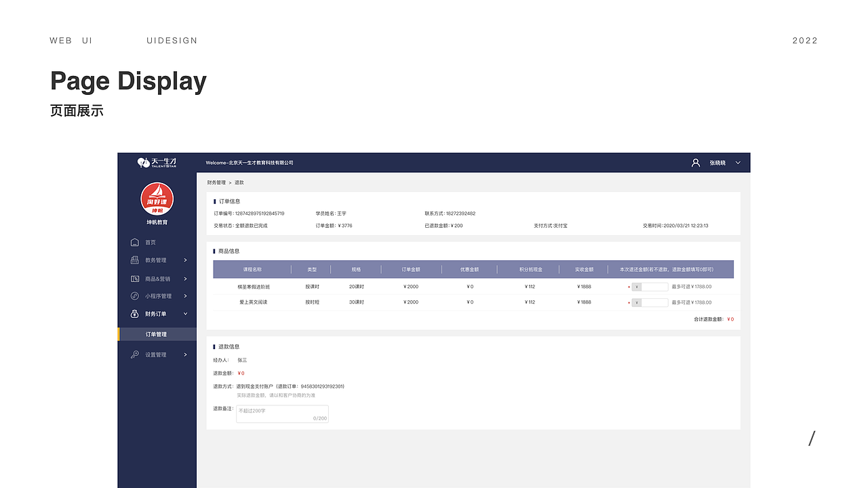The image size is (868, 488).
Task: Click the 淘好课 坤帆教育 round avatar
Action: [x=157, y=199]
